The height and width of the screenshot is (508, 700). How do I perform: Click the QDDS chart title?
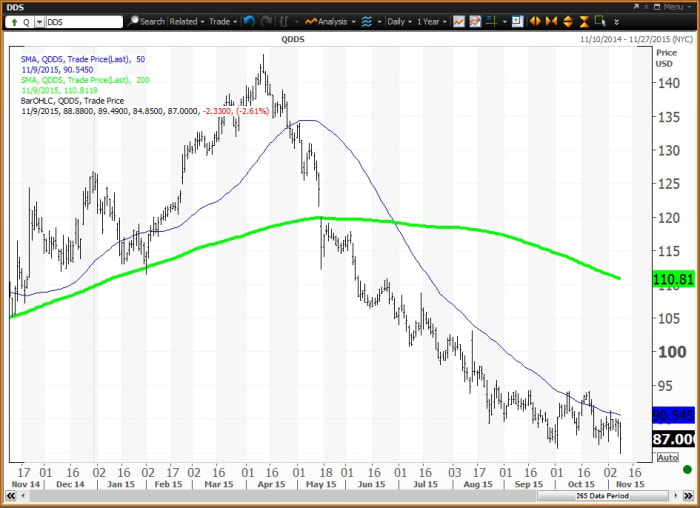pos(293,39)
